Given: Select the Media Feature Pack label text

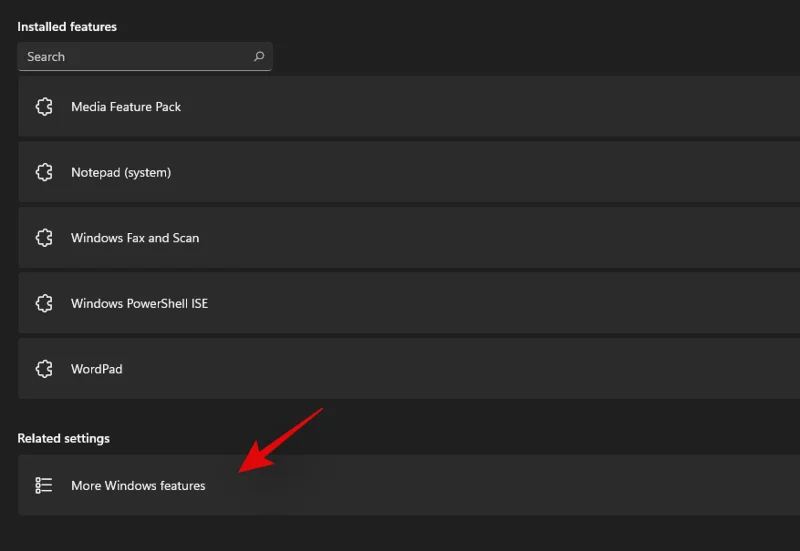Looking at the screenshot, I should (x=126, y=107).
